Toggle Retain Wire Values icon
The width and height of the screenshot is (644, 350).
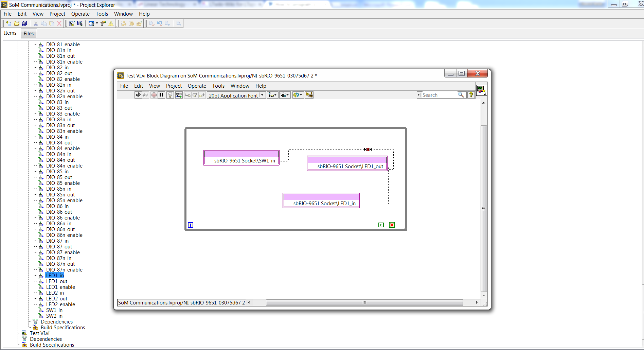tap(179, 95)
